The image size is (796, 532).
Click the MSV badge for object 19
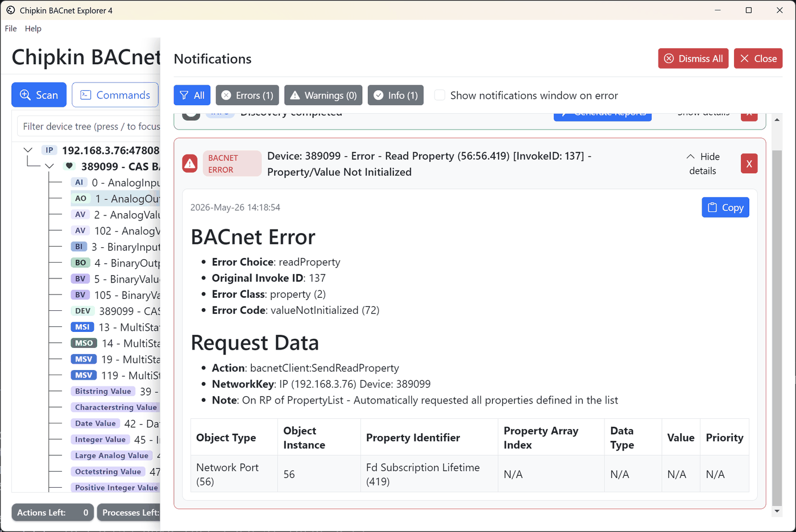[84, 359]
